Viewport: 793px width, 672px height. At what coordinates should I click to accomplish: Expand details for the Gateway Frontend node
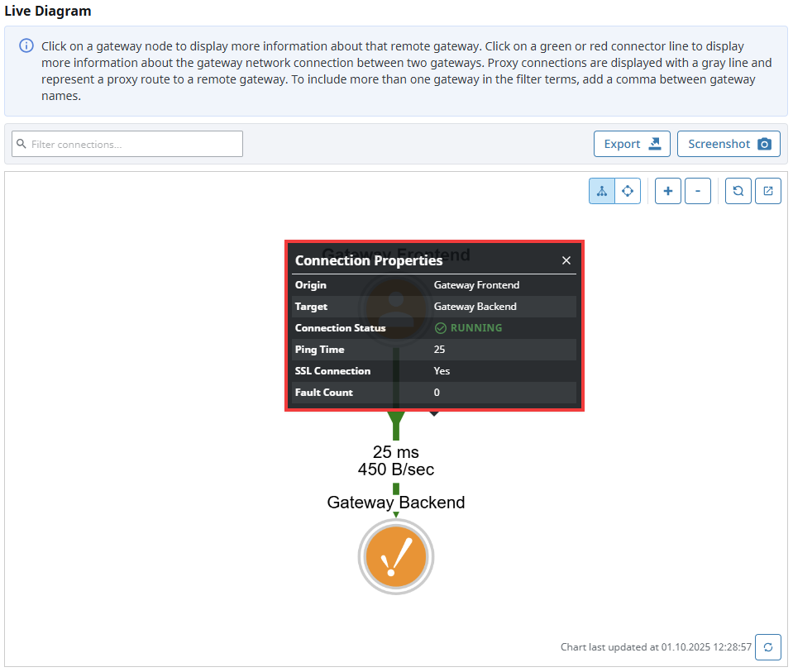[x=395, y=307]
